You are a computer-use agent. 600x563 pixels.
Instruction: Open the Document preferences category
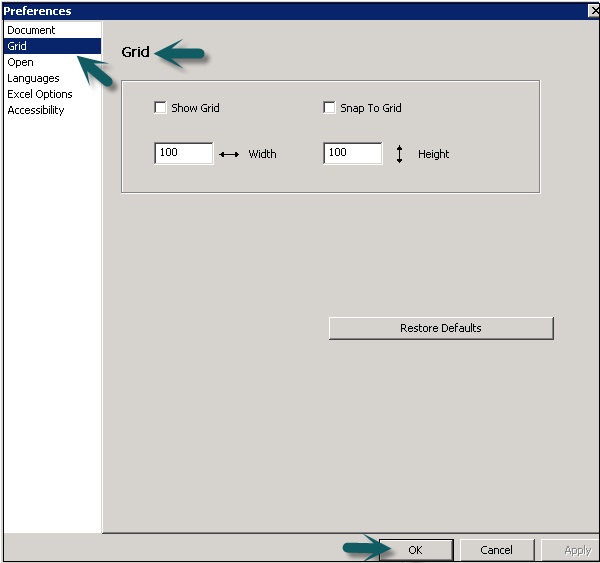(31, 30)
